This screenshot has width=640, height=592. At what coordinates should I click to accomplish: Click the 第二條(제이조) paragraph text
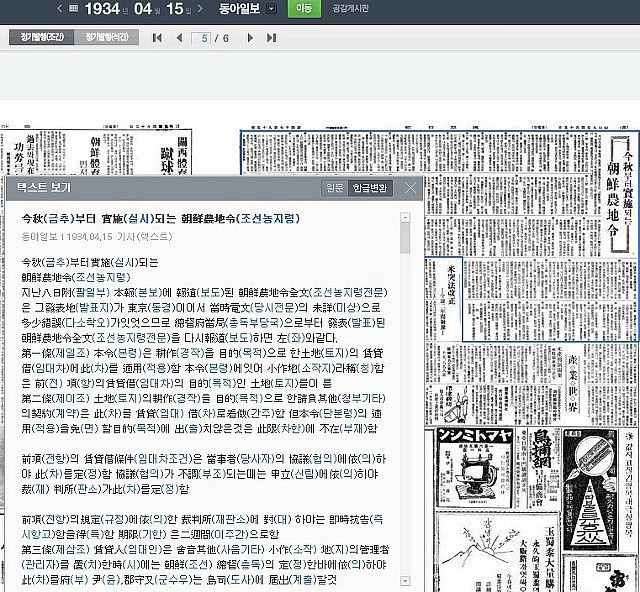(x=203, y=413)
